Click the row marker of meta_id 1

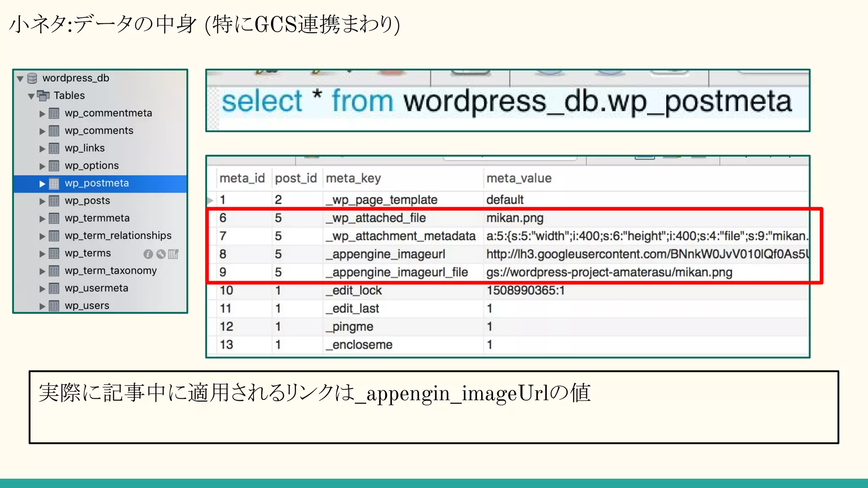pos(211,200)
